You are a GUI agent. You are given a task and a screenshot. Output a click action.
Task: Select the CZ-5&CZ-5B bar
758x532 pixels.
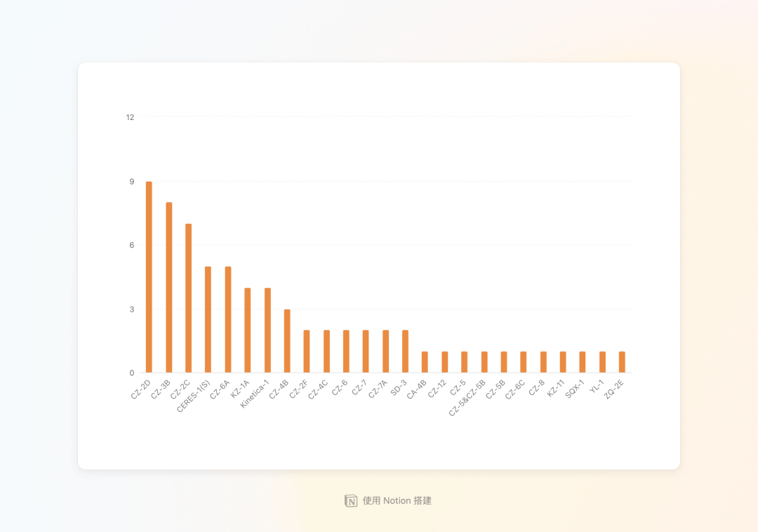(484, 362)
